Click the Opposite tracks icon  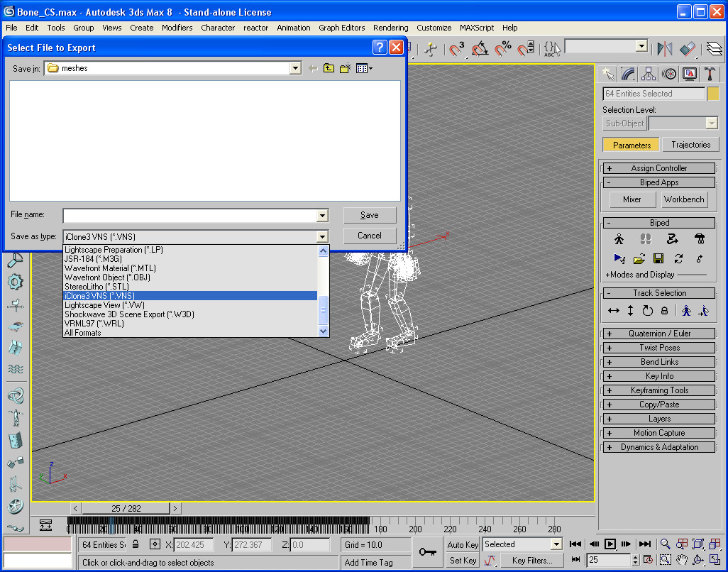[x=704, y=311]
